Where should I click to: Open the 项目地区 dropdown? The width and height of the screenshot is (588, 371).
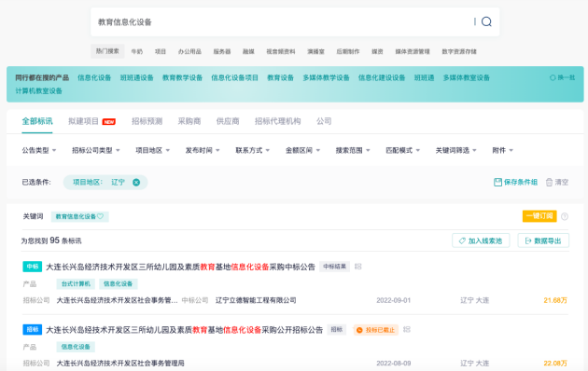(153, 150)
